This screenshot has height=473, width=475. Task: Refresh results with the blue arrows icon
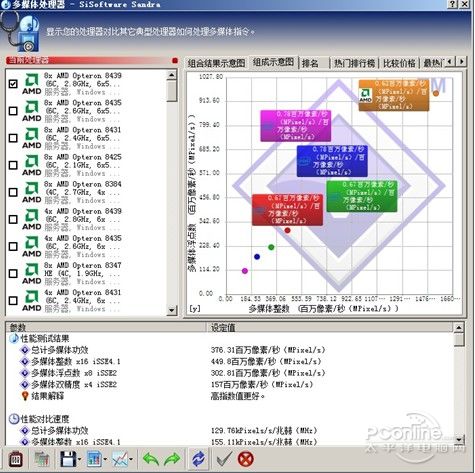[199, 459]
